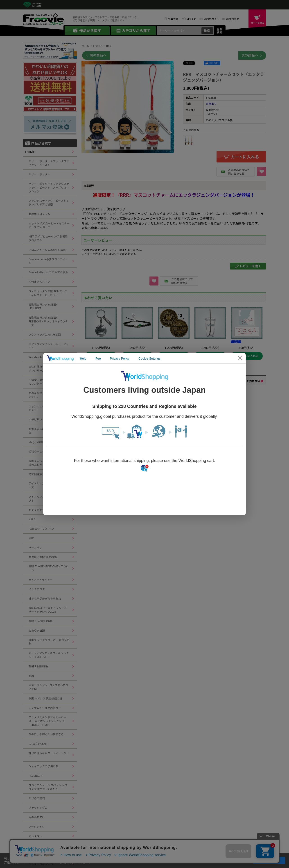
Task: Open Cookie Settings in the popup header
Action: point(149,359)
